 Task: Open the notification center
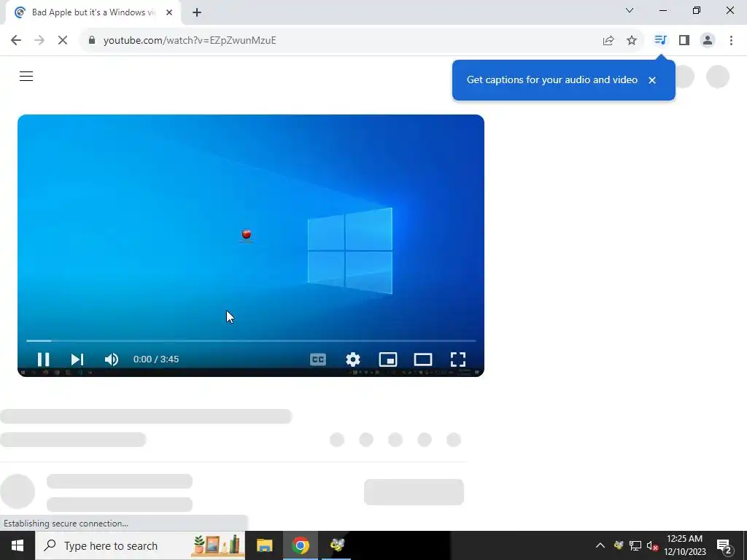pyautogui.click(x=724, y=545)
